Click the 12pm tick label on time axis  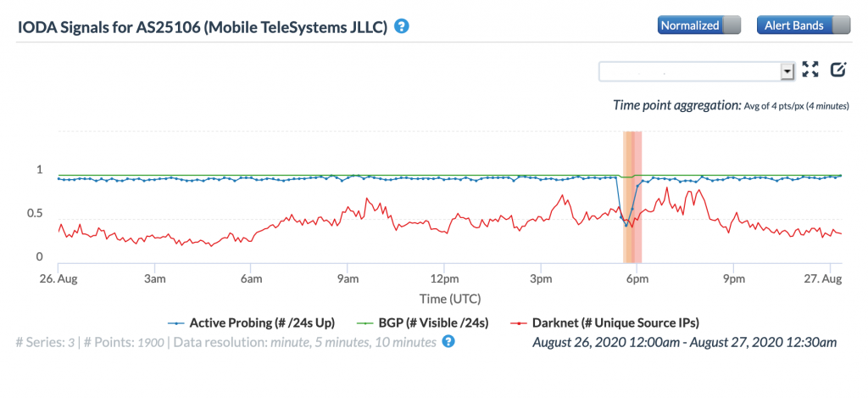[444, 278]
